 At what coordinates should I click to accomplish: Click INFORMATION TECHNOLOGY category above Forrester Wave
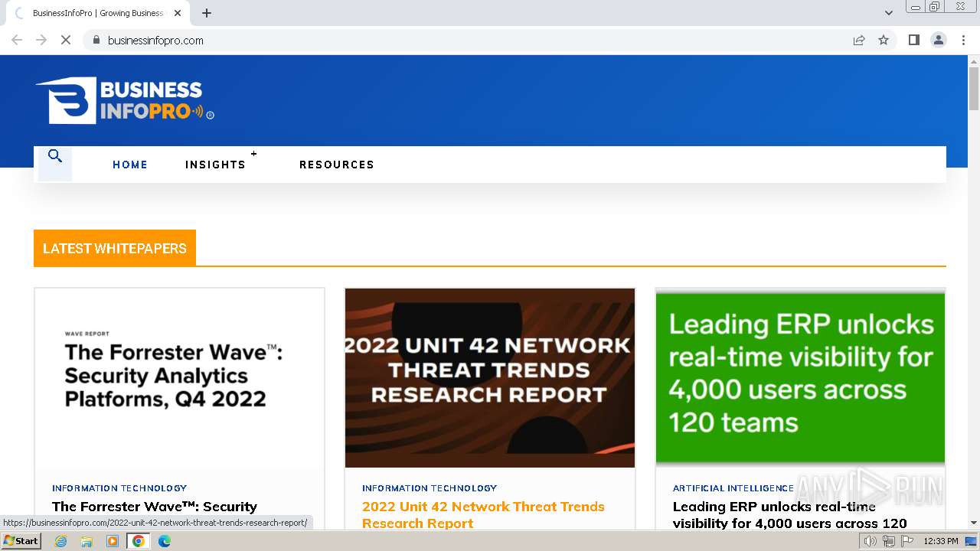[x=119, y=487]
